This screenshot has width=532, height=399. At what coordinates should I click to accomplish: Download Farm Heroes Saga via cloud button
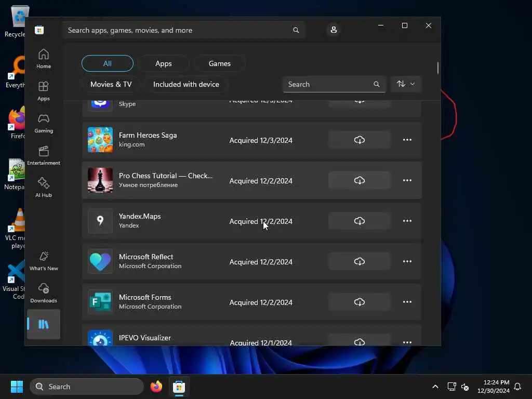[x=360, y=140]
